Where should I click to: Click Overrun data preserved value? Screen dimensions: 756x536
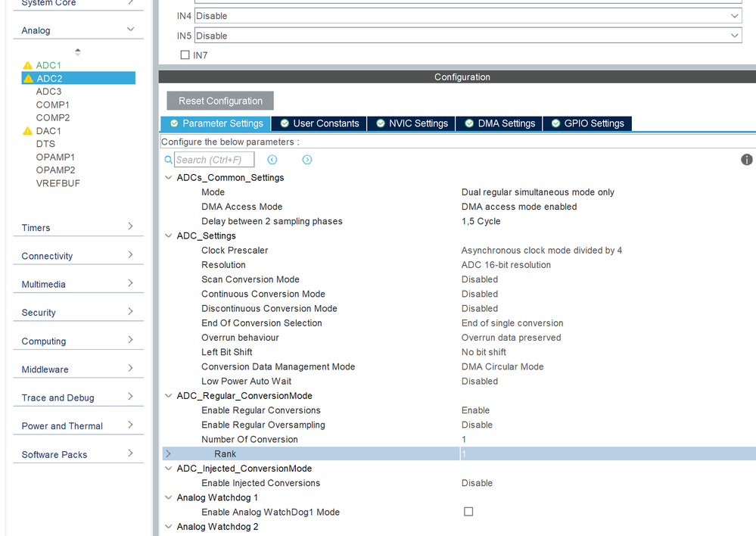[x=511, y=337]
